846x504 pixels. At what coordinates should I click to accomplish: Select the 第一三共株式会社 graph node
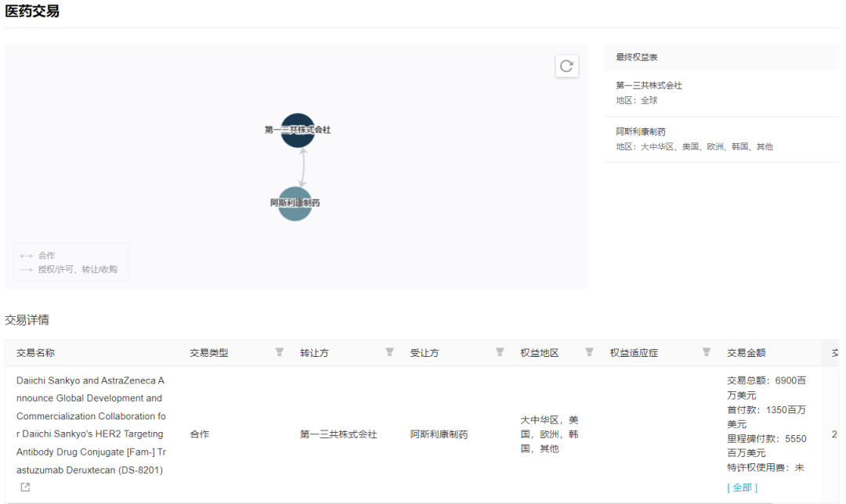click(298, 130)
